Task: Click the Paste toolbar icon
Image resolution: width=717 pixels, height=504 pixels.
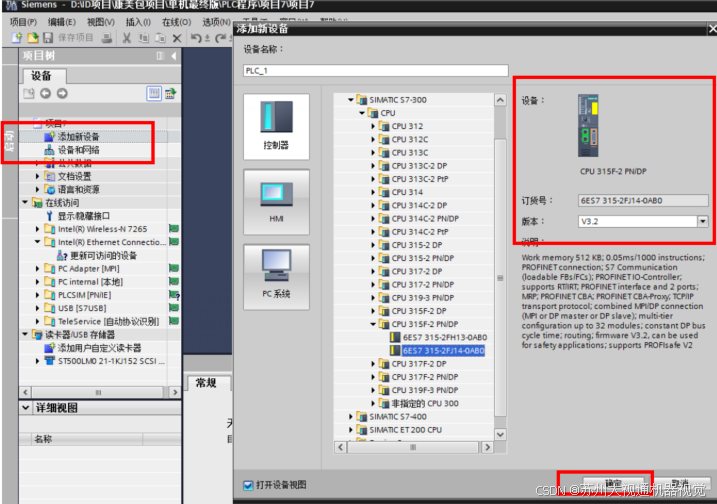Action: point(160,38)
